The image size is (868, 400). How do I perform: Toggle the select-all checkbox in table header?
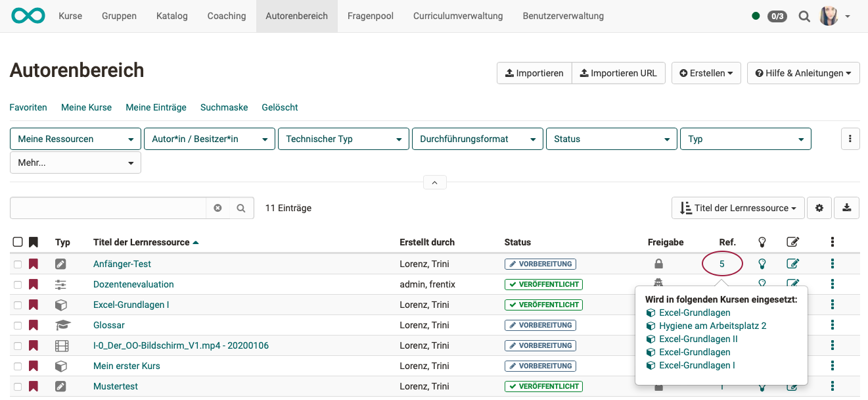18,242
